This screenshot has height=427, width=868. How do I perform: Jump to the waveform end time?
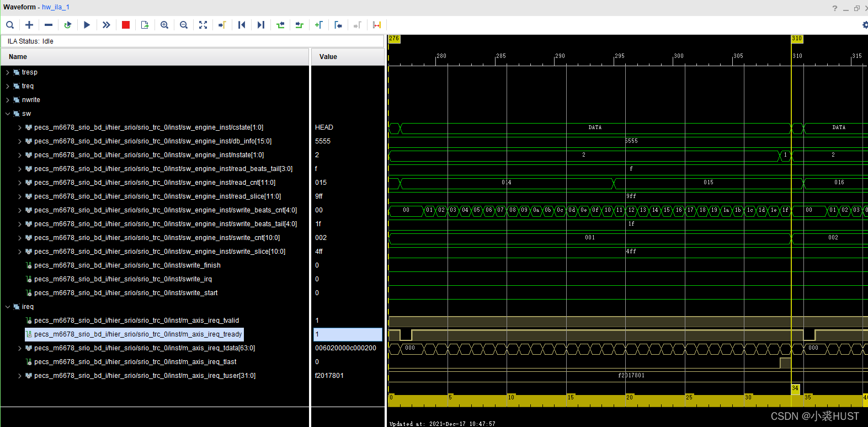click(x=261, y=25)
